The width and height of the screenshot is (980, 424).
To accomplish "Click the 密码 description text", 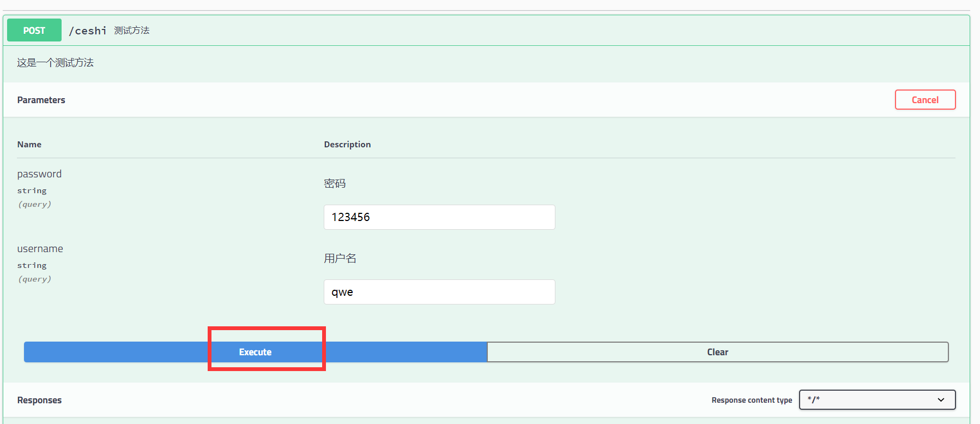I will pyautogui.click(x=335, y=184).
